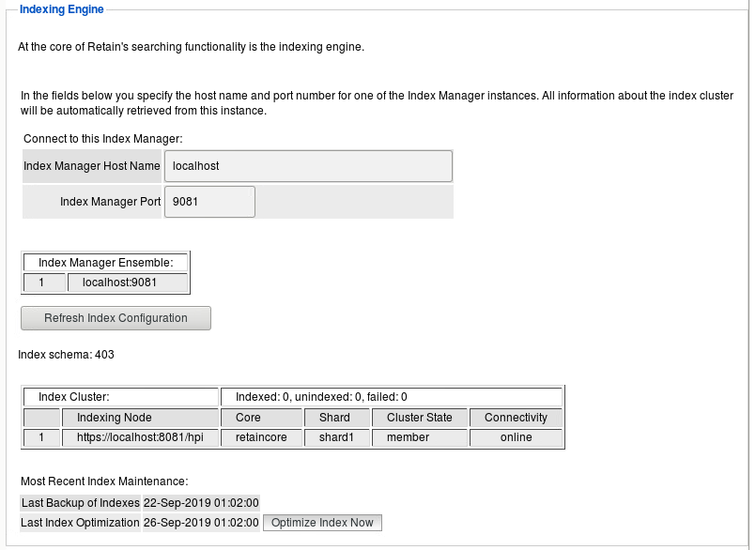
Task: Click the Shard column header
Action: coord(334,418)
